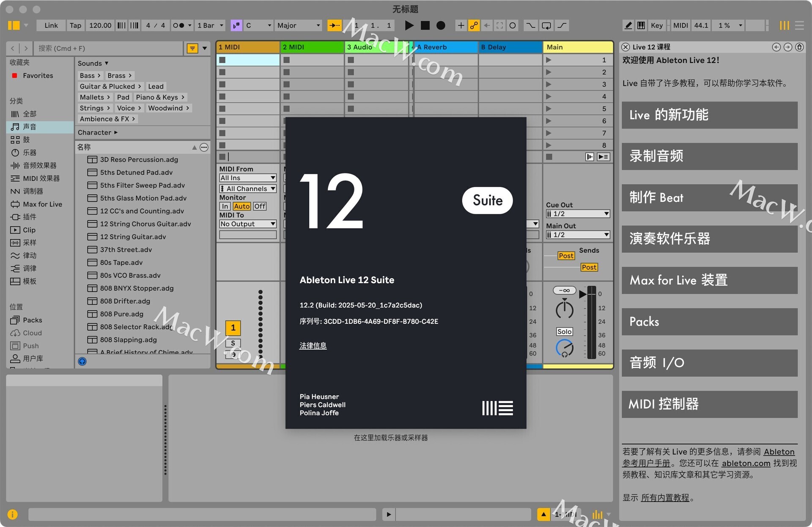812x527 pixels.
Task: Click Stop All Clips in Main track
Action: [549, 157]
